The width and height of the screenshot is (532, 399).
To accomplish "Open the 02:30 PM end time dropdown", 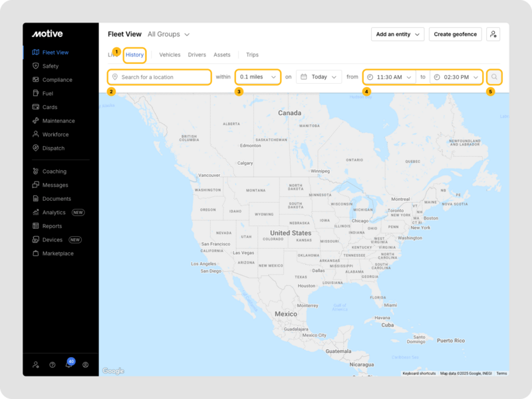I will (456, 77).
